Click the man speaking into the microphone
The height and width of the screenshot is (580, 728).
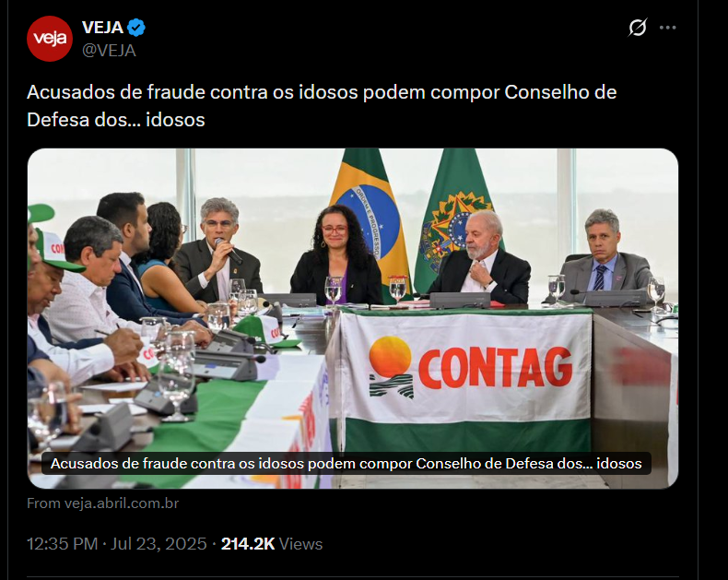(x=217, y=251)
